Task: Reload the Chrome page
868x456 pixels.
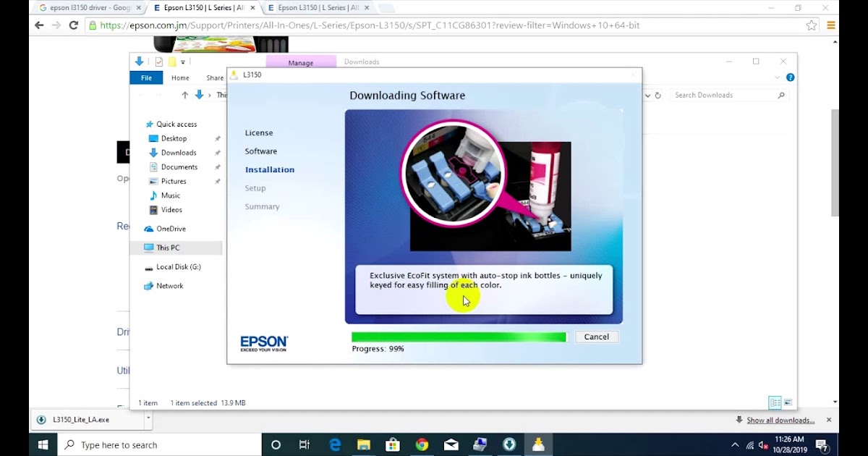Action: pyautogui.click(x=73, y=25)
